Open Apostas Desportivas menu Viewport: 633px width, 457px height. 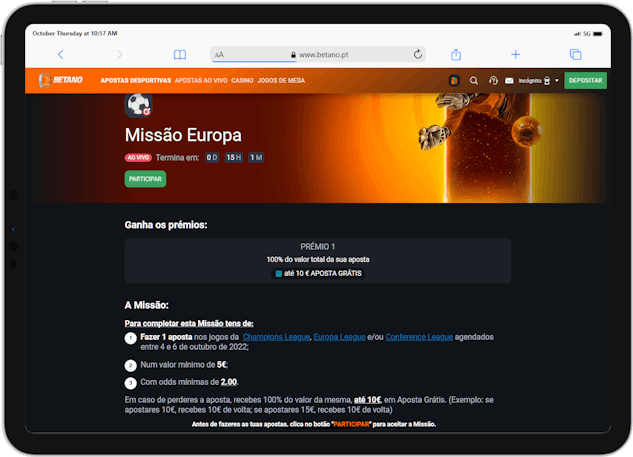(x=136, y=80)
